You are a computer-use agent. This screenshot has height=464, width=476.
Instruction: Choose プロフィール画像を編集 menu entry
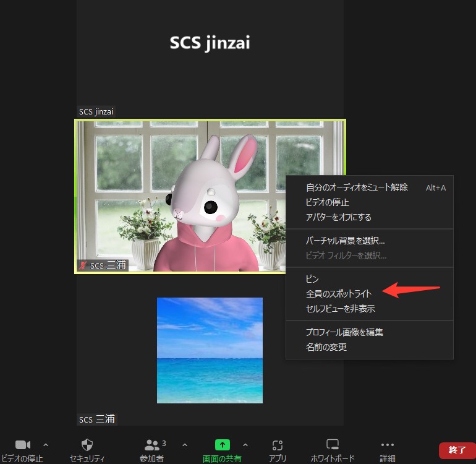[x=370, y=332]
